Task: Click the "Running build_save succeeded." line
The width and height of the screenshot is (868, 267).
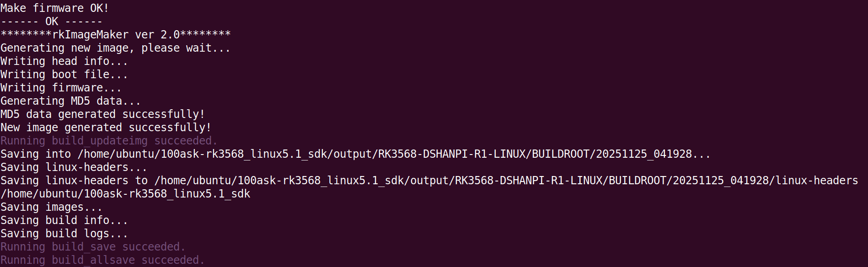Action: [x=93, y=247]
